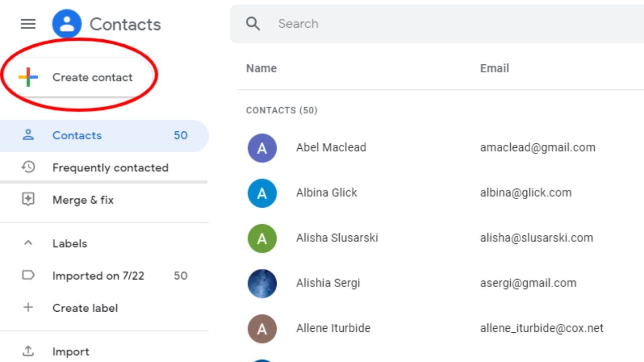Viewport: 644px width, 362px height.
Task: Click email alisha@slusarski.com
Action: pos(536,238)
